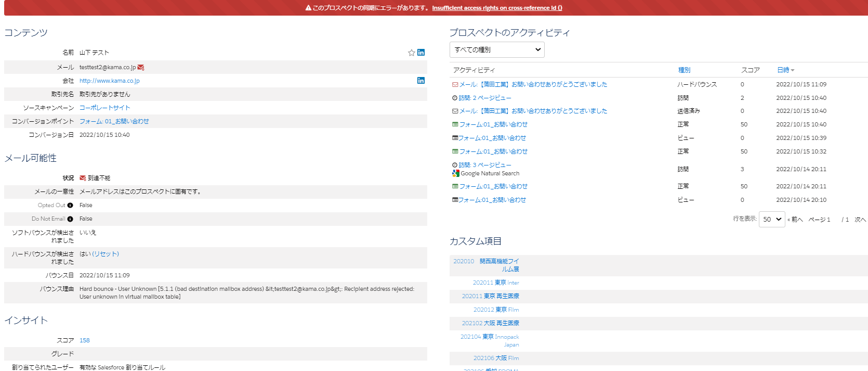868x371 pixels.
Task: Click the email icon of the hard bounce activity
Action: pos(455,84)
